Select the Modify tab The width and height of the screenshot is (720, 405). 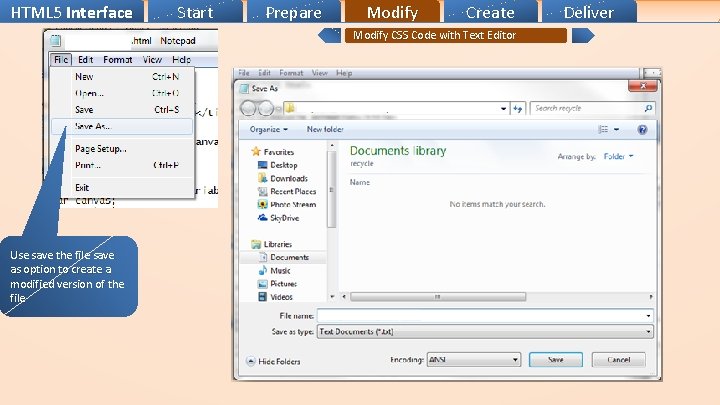pyautogui.click(x=392, y=11)
